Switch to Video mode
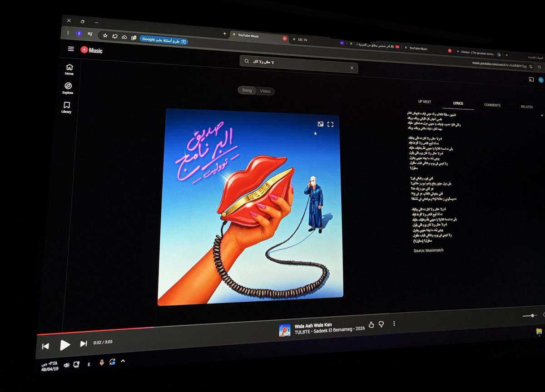Viewport: 545px width, 392px height. [265, 91]
